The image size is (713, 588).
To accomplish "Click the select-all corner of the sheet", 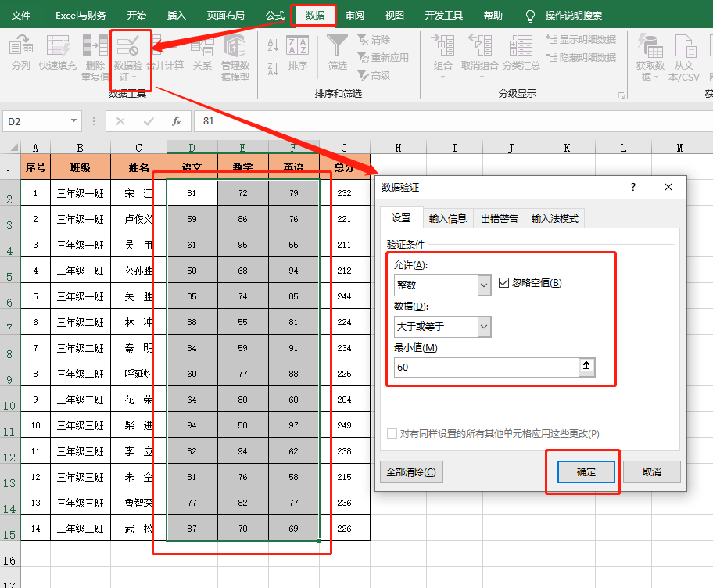I will [11, 147].
